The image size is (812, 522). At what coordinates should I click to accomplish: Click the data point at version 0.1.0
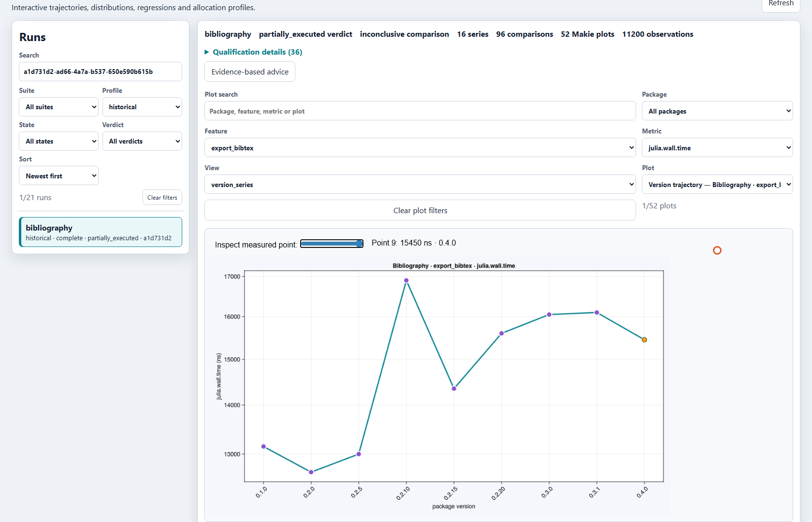click(263, 447)
